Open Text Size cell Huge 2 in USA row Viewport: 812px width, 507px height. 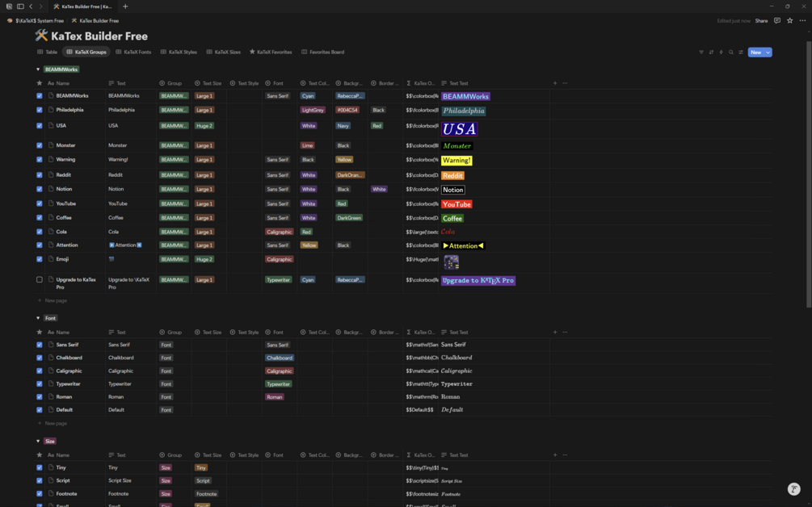click(204, 126)
